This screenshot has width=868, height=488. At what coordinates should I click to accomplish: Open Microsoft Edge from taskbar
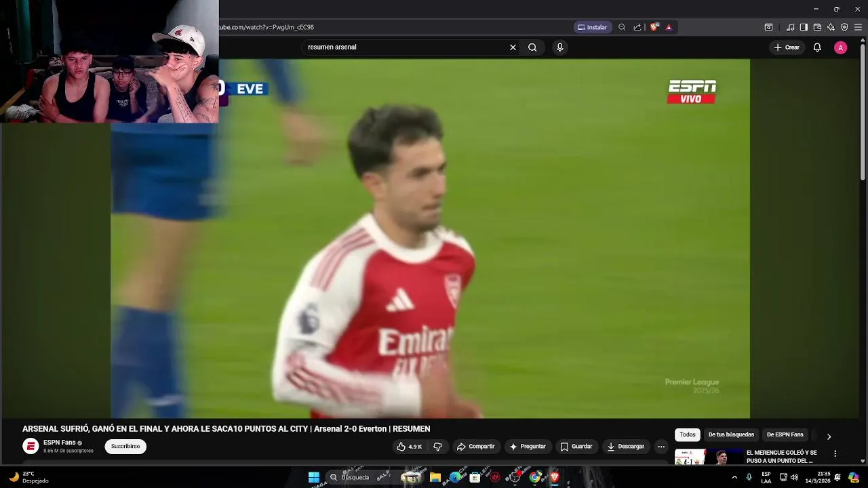(455, 477)
